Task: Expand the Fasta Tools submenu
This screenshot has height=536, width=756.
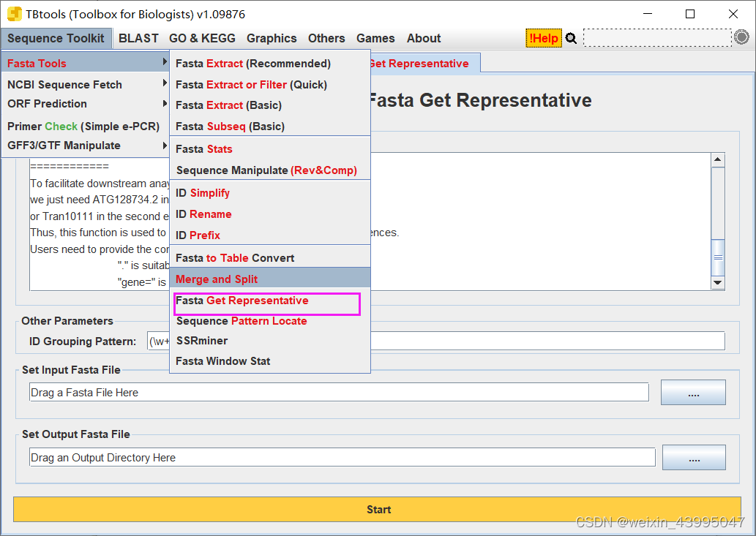Action: (86, 63)
